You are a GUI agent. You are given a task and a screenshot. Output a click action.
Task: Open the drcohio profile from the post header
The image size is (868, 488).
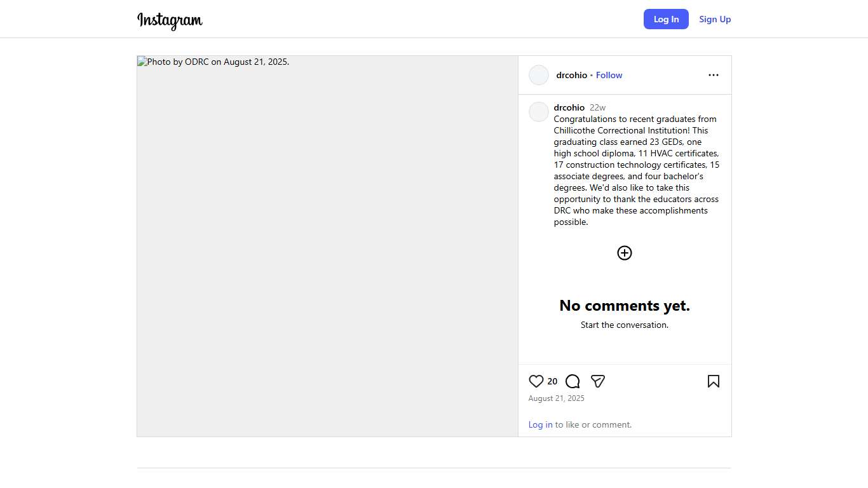pos(571,75)
